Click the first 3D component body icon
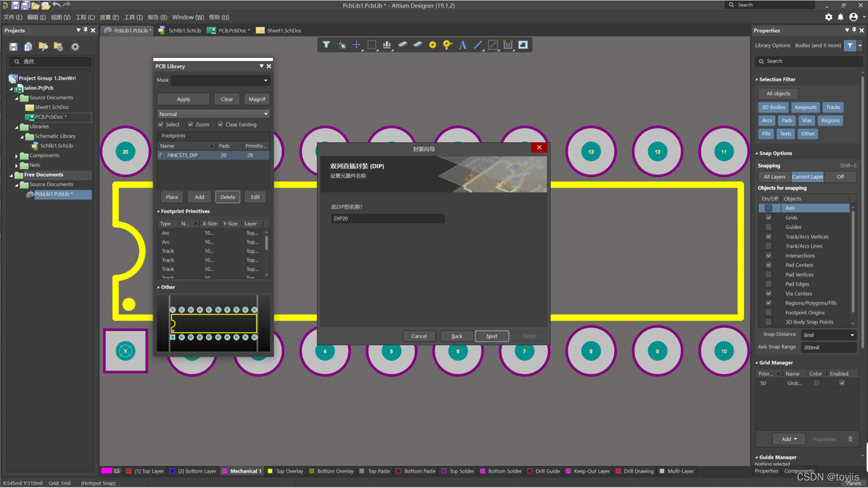 [x=402, y=45]
